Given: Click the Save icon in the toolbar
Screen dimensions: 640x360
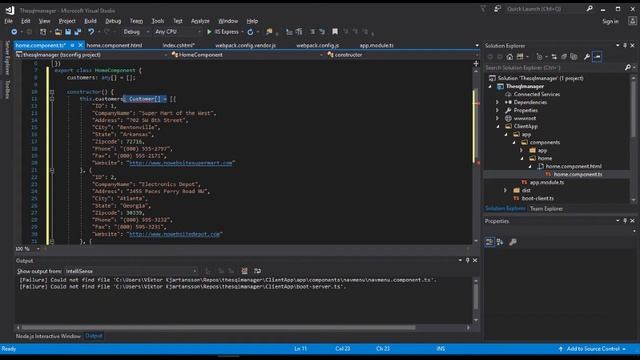Looking at the screenshot, I should tap(68, 32).
